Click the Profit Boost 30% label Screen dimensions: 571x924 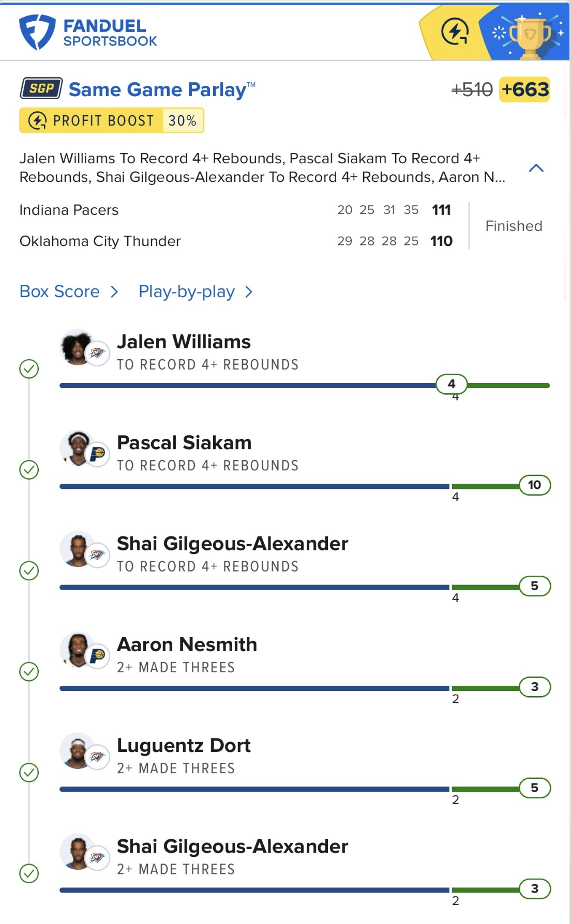click(112, 120)
